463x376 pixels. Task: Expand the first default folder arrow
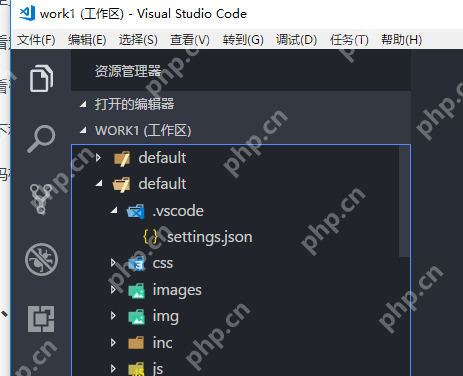tap(98, 158)
